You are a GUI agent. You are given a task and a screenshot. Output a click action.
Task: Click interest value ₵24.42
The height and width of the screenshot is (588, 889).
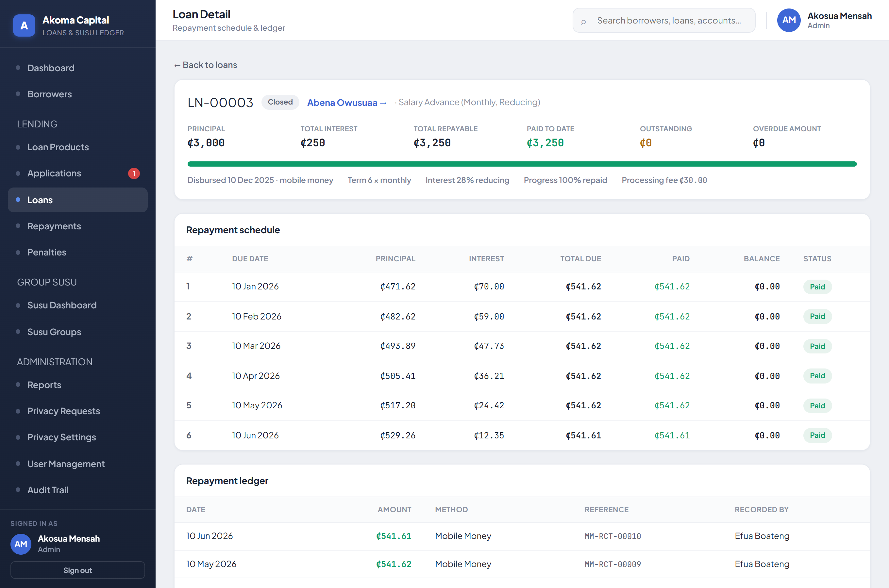[489, 405]
